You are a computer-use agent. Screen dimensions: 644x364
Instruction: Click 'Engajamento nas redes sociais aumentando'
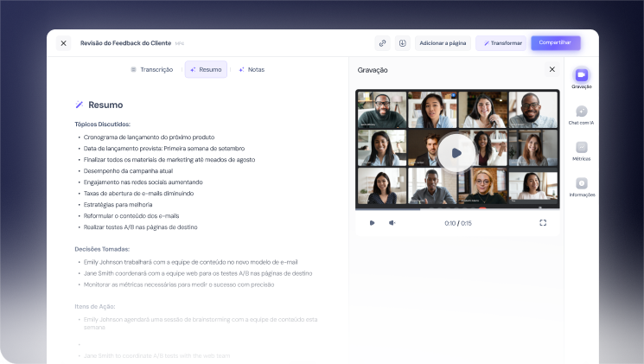click(143, 182)
